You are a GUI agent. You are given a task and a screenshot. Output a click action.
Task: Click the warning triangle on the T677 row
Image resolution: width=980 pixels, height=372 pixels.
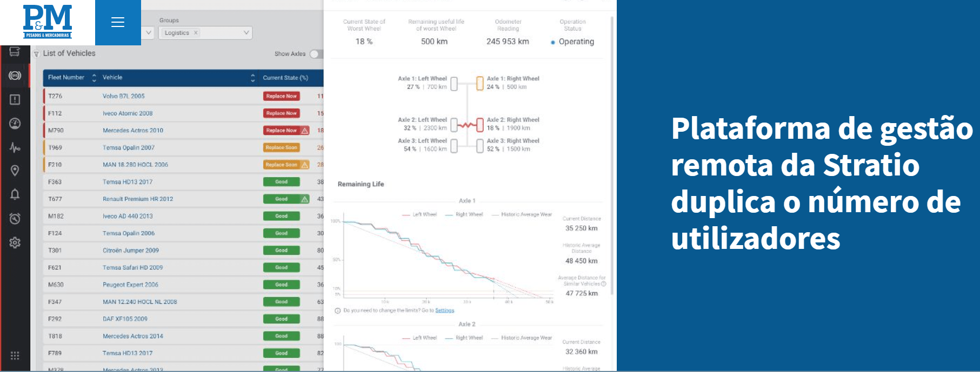click(x=305, y=199)
